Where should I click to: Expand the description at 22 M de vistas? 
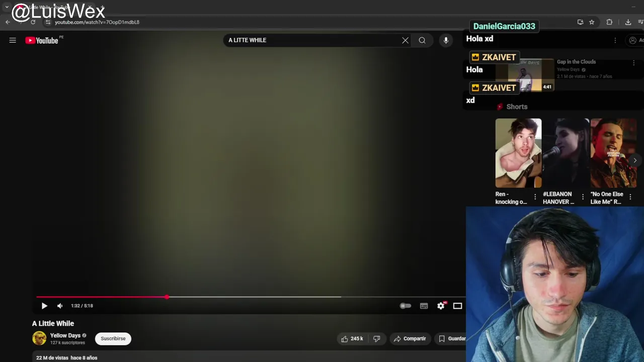[67, 357]
